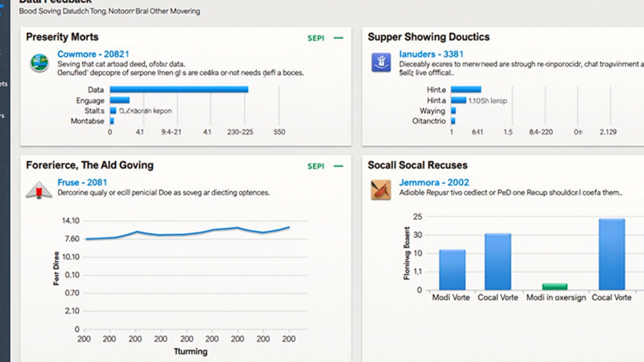Viewport: 644px width, 362px height.
Task: Open the Ianuders - 3381 link
Action: (x=431, y=54)
